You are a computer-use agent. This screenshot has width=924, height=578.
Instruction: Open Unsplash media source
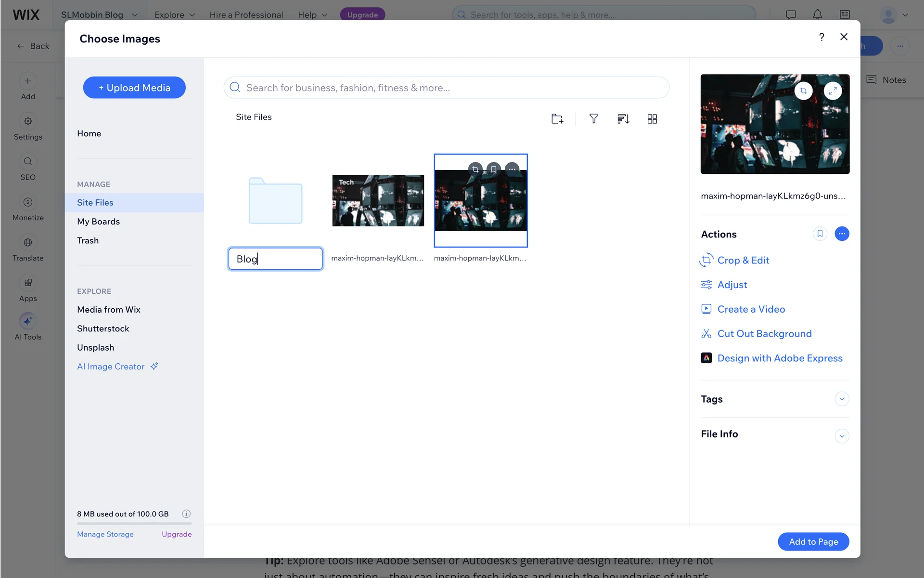click(95, 347)
